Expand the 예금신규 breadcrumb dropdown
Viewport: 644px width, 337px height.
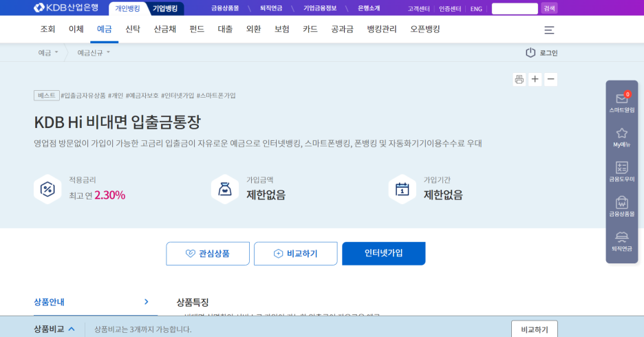pos(94,52)
